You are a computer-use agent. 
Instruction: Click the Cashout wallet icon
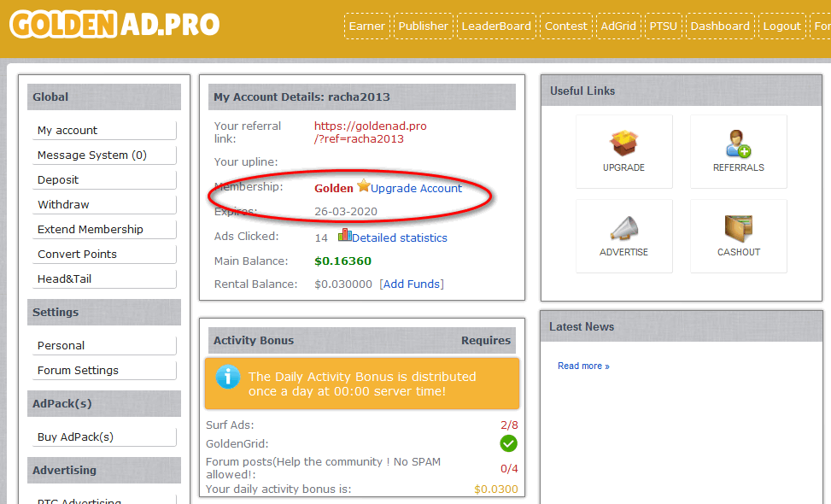738,228
